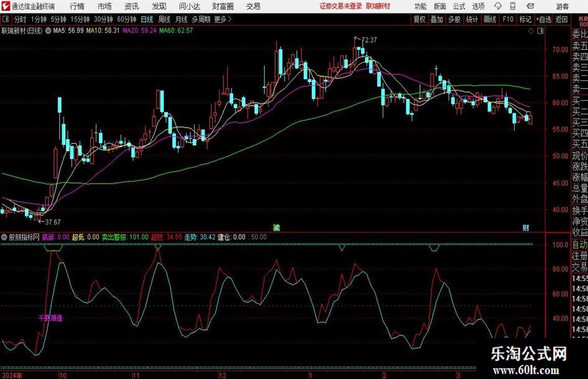Open the mobile phone icon in title bar
The image size is (588, 379).
(513, 6)
